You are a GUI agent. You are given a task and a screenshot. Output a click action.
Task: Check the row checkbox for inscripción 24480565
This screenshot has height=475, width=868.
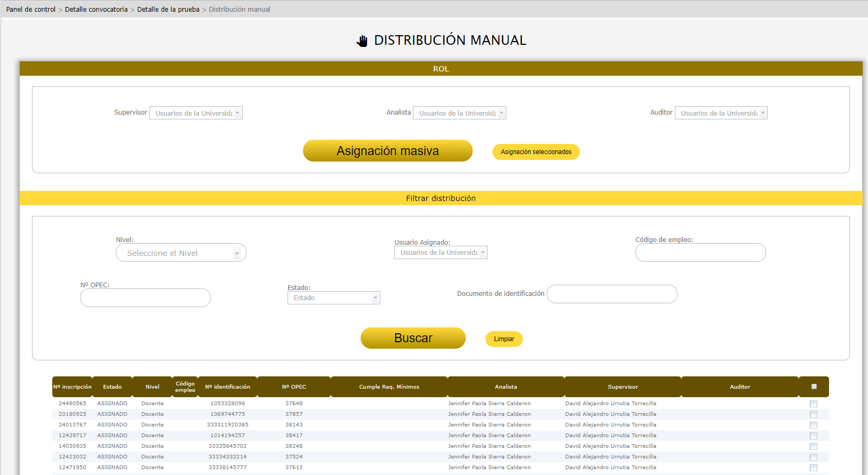[x=813, y=404]
